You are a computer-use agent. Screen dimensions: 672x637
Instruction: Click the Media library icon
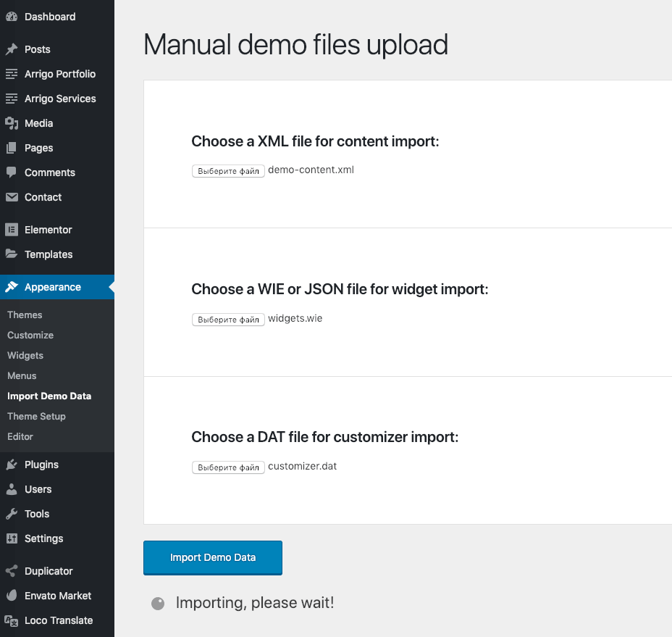(12, 123)
